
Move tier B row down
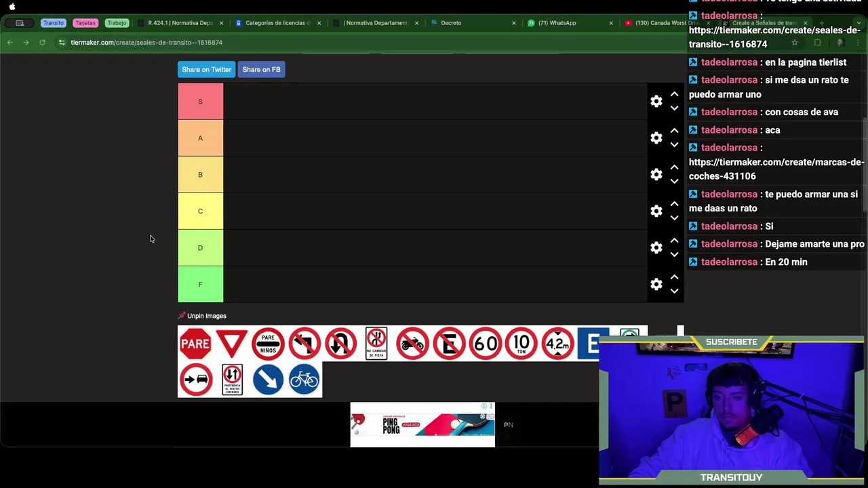coord(674,182)
